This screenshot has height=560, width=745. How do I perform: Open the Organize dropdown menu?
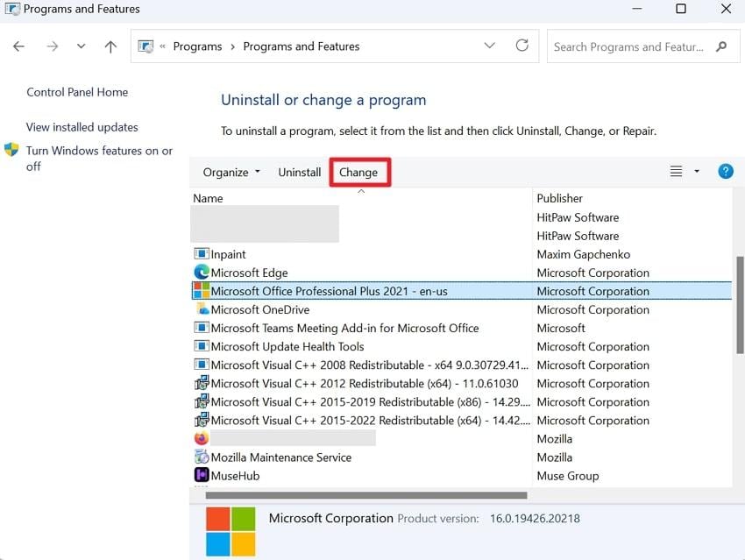230,172
